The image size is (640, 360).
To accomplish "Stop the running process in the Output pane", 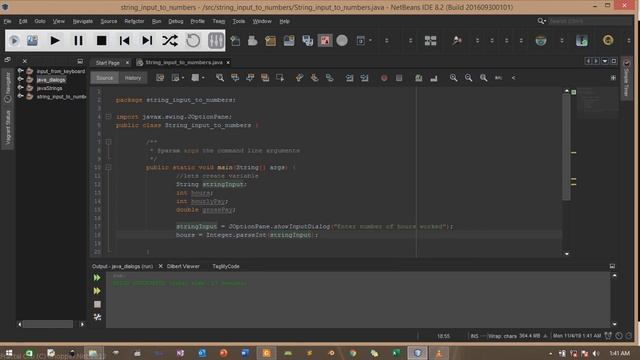I will 97,304.
